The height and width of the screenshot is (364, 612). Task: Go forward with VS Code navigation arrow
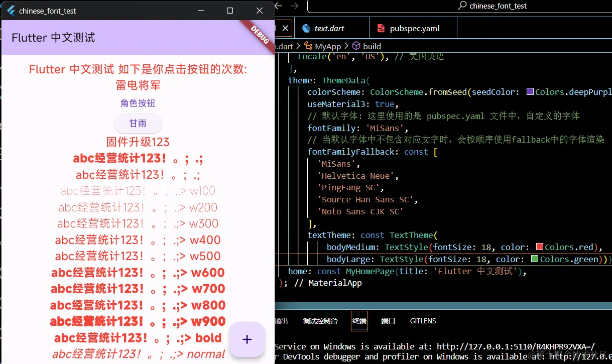point(295,6)
